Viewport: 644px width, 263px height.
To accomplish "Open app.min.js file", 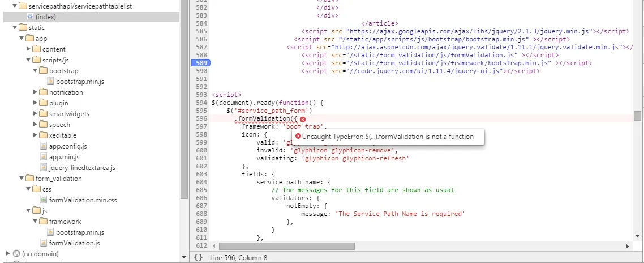I will (64, 157).
